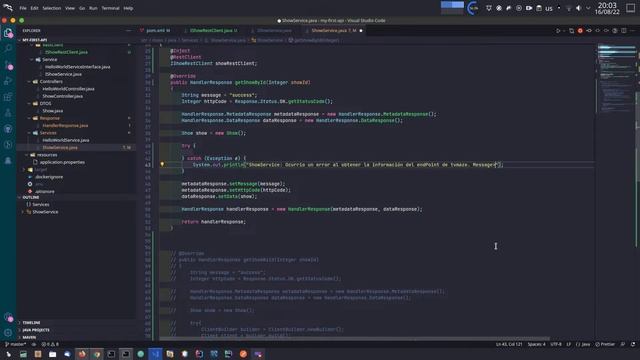Open HelloWorldController.java in Explorer
640x360 pixels.
(x=68, y=89)
